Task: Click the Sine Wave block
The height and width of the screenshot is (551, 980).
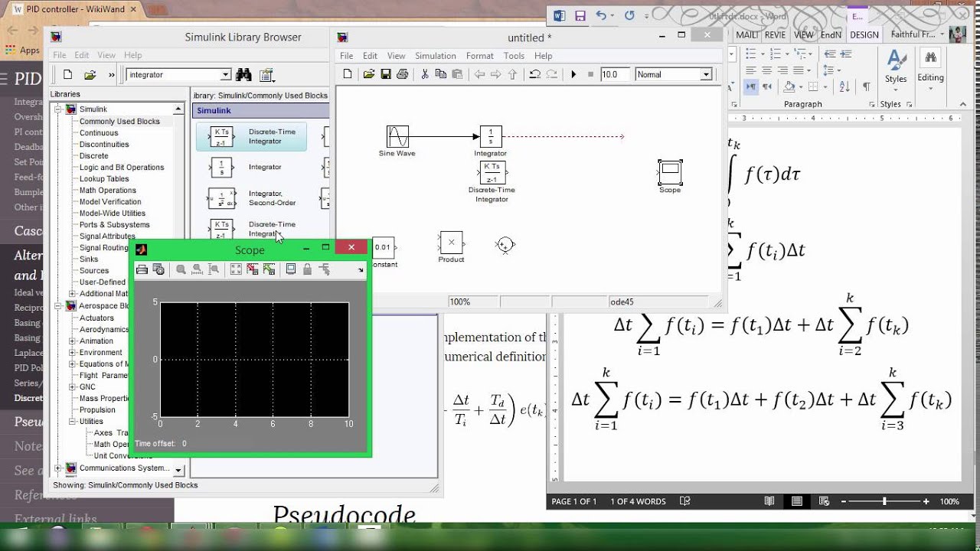Action: (397, 136)
